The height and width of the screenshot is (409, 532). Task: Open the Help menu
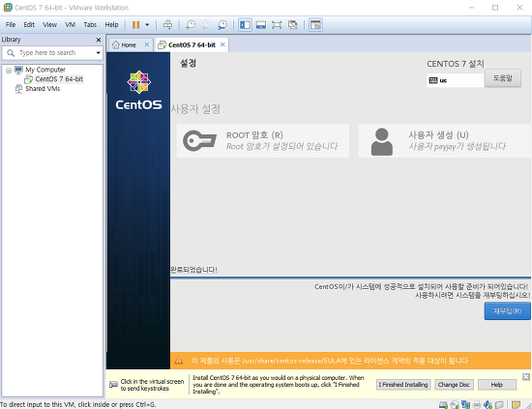coord(111,25)
